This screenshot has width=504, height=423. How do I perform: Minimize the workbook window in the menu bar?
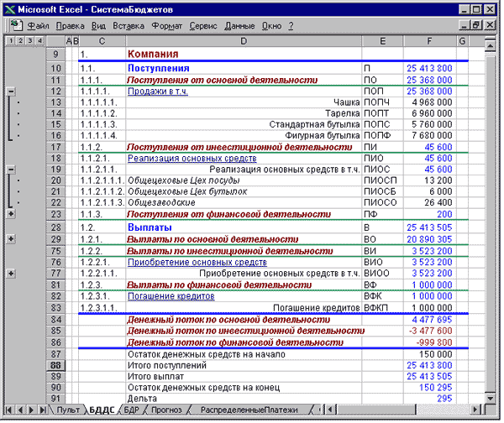coord(464,25)
